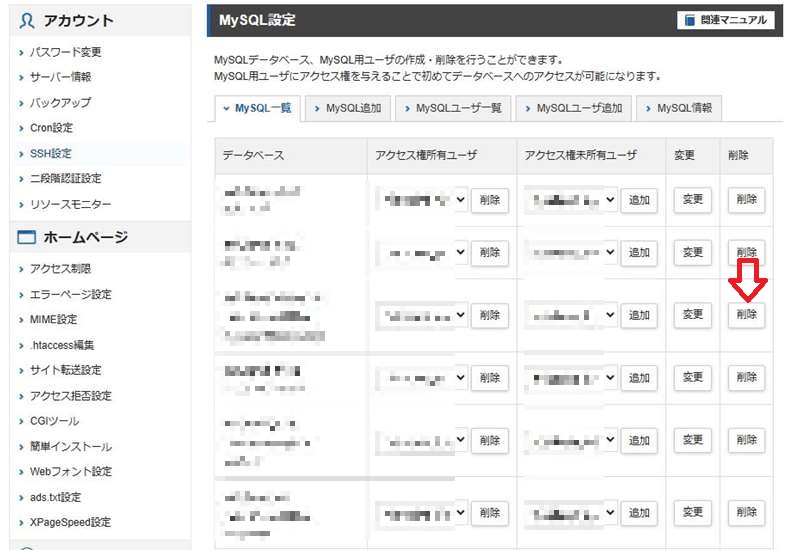Open Cron設定
The width and height of the screenshot is (800, 550).
pos(51,128)
